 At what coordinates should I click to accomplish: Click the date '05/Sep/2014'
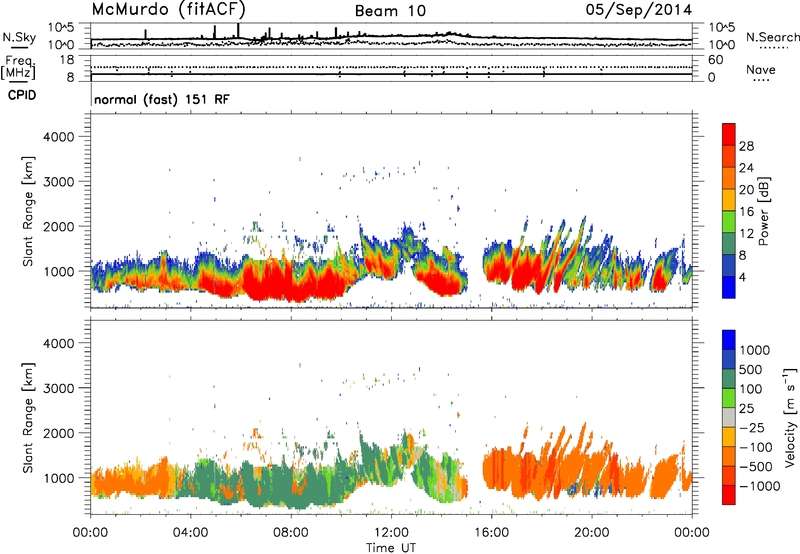(639, 10)
